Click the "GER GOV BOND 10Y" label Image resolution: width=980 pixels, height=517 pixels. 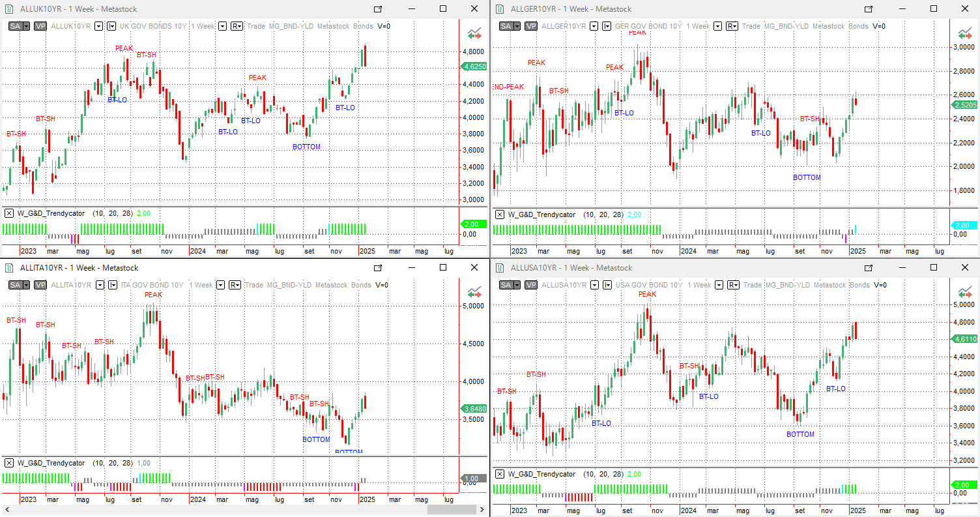[x=649, y=26]
